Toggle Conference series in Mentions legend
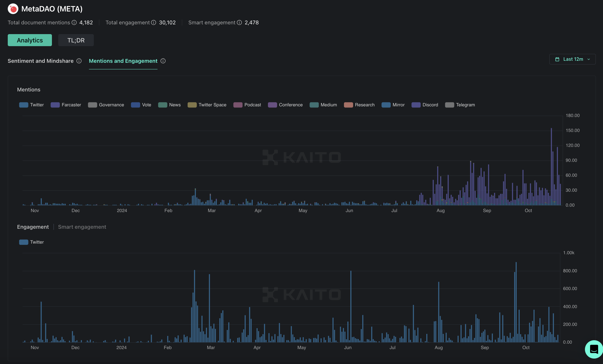The width and height of the screenshot is (603, 364). coord(285,105)
